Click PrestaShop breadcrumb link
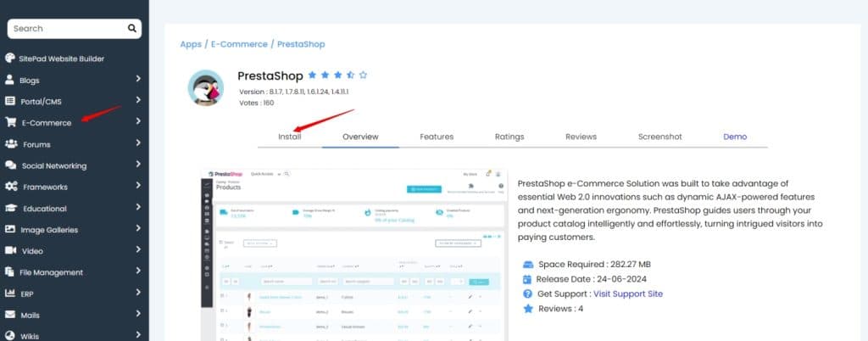This screenshot has height=341, width=868. coord(301,44)
